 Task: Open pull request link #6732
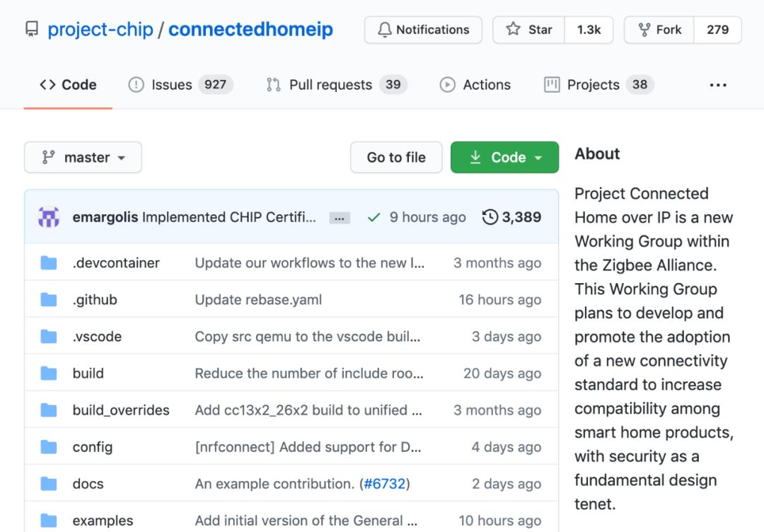coord(384,484)
